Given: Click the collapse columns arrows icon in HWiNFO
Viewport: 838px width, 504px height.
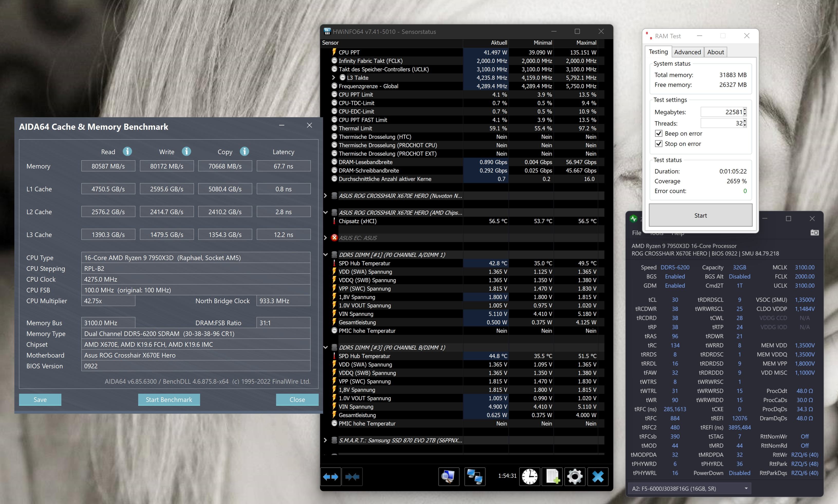Looking at the screenshot, I should pyautogui.click(x=352, y=477).
